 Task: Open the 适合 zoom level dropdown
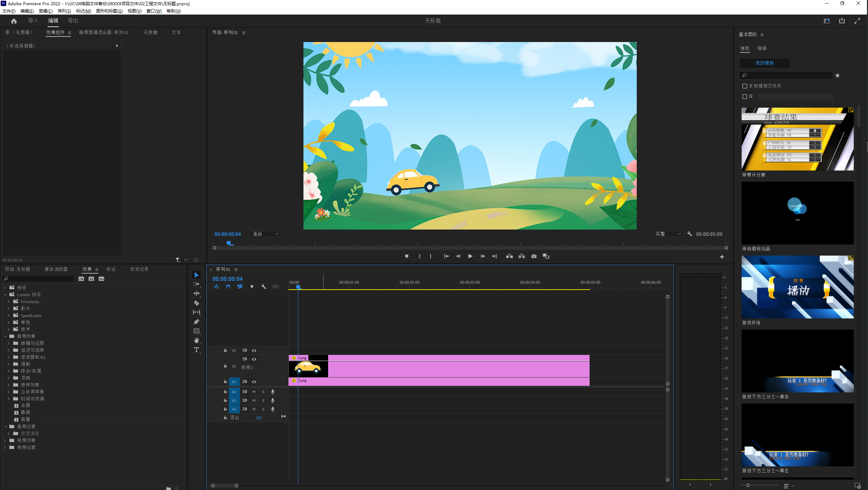click(265, 234)
